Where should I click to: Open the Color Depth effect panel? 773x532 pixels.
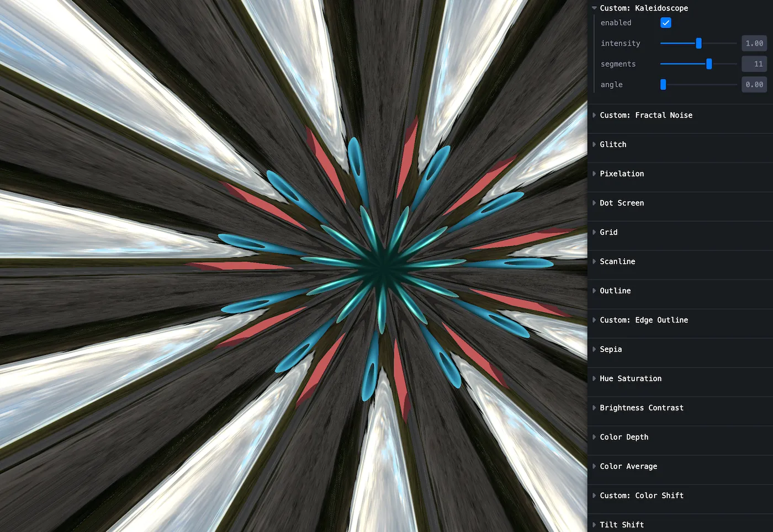coord(624,437)
